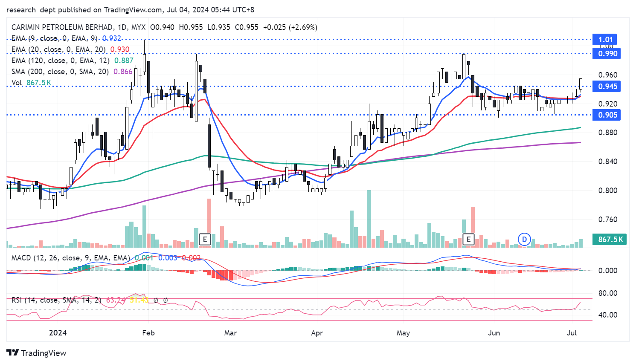Click the CARIMIN PETROLEUM BERHAD symbol title
Image resolution: width=636 pixels, height=364 pixels.
tap(62, 27)
